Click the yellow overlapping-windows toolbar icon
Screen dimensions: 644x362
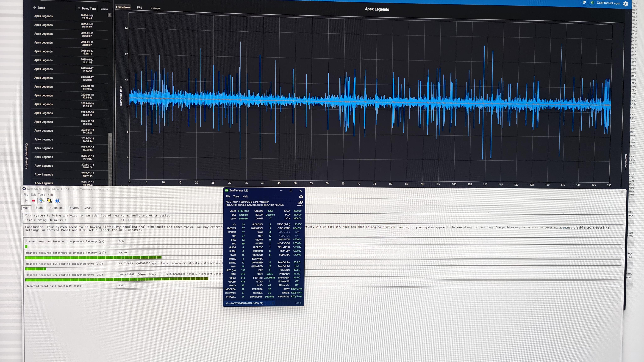pos(49,201)
